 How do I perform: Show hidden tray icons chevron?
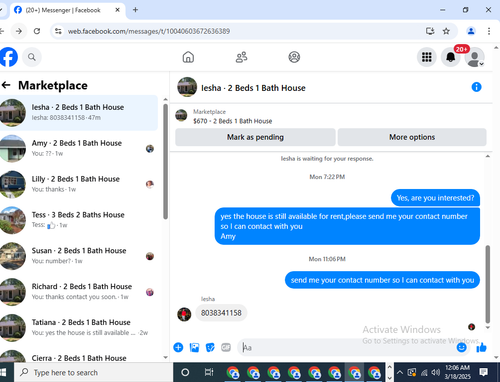pos(400,372)
